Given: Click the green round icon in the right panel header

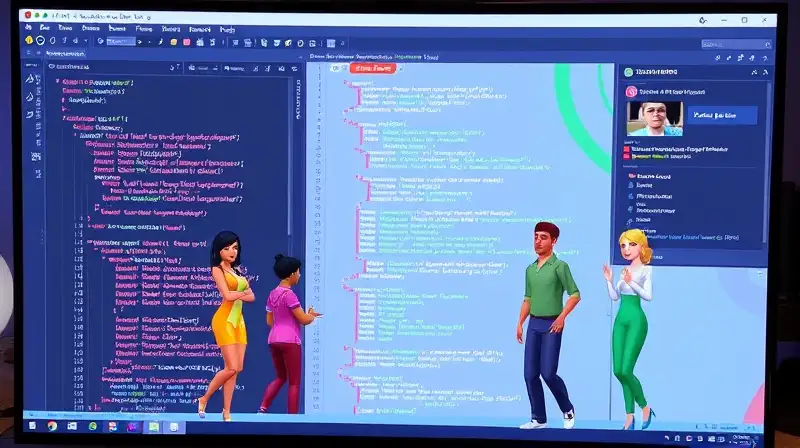Looking at the screenshot, I should (629, 72).
